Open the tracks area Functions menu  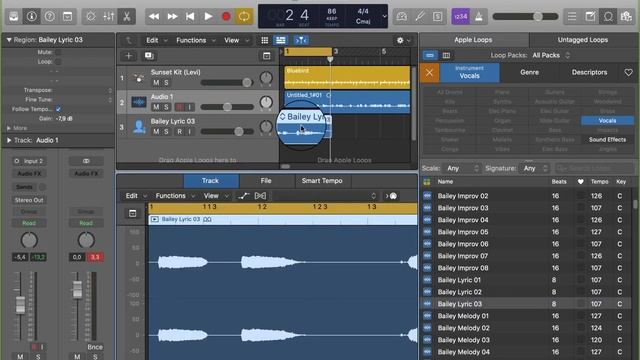195,40
